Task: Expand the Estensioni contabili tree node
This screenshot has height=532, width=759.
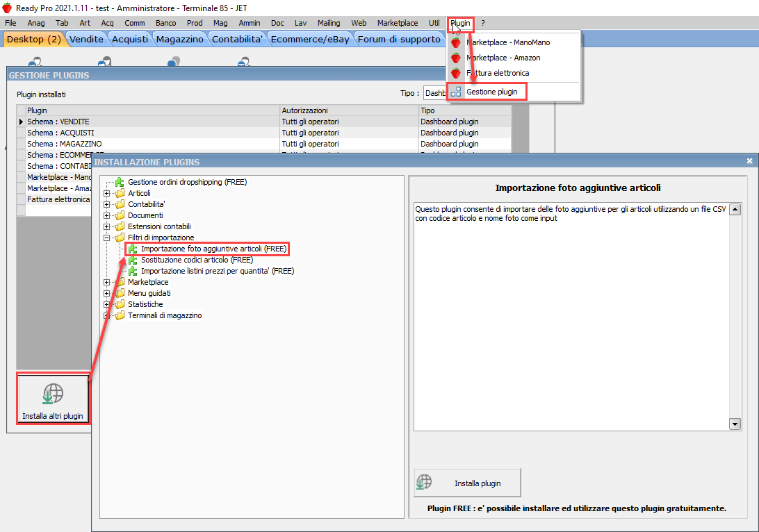Action: click(106, 227)
